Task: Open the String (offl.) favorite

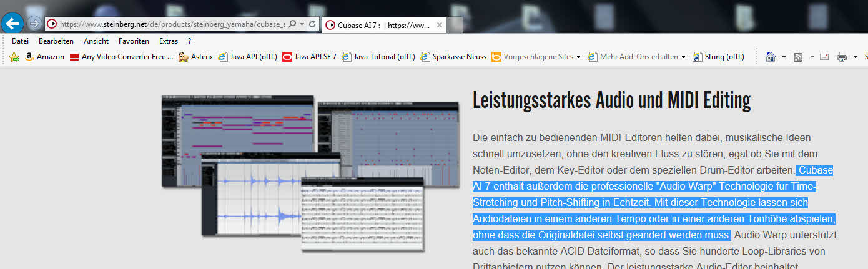Action: [718, 57]
